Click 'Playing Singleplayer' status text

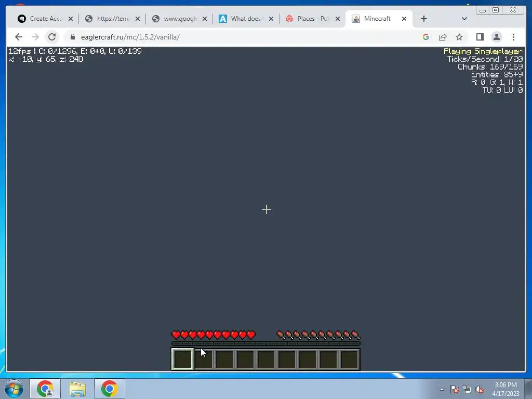(x=483, y=51)
